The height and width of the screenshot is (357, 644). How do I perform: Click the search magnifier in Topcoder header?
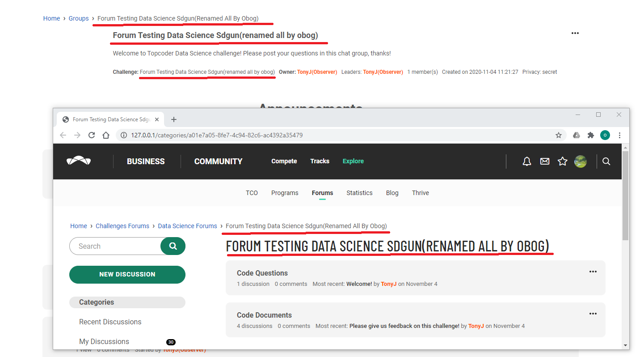pos(606,161)
